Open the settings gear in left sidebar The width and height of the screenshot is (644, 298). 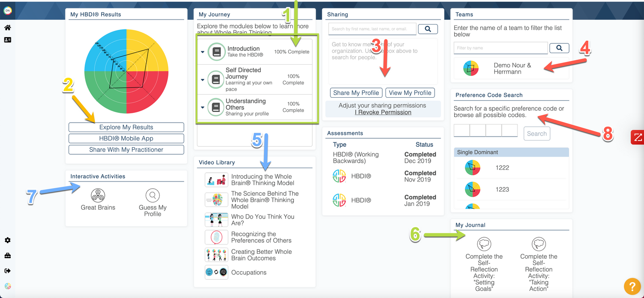tap(8, 240)
